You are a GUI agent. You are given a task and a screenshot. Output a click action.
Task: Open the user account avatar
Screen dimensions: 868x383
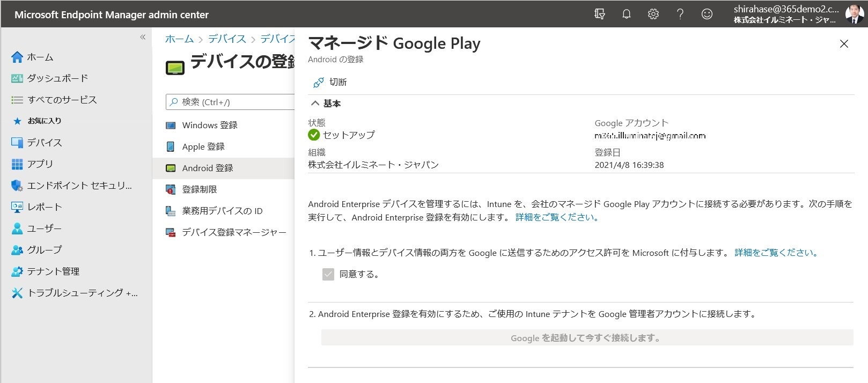(x=854, y=14)
